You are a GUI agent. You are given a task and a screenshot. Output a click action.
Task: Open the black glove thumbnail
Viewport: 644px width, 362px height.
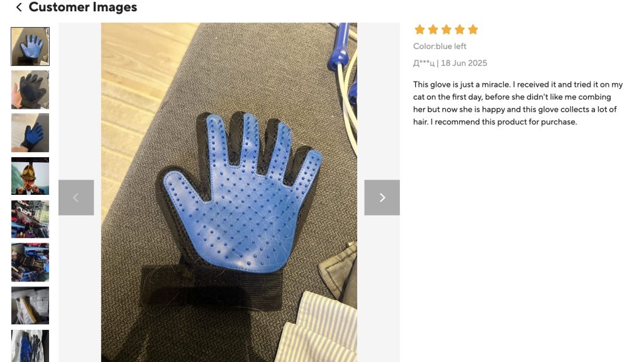[x=30, y=89]
